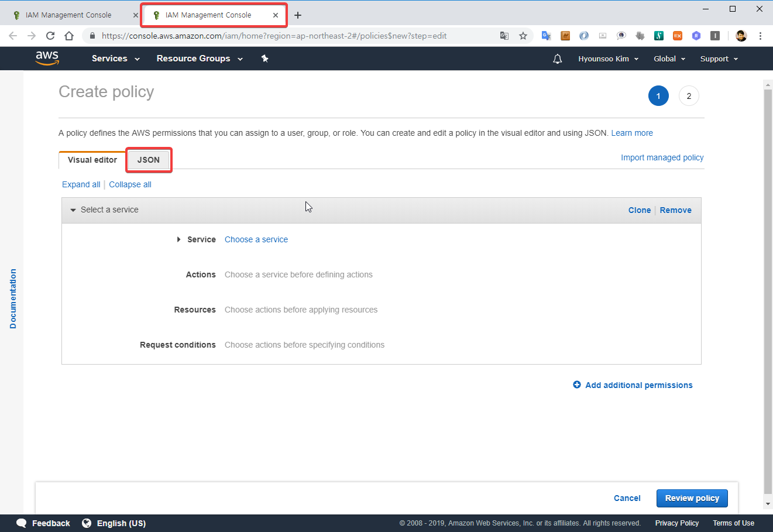The width and height of the screenshot is (773, 532).
Task: Open a new browser tab with plus
Action: 298,15
